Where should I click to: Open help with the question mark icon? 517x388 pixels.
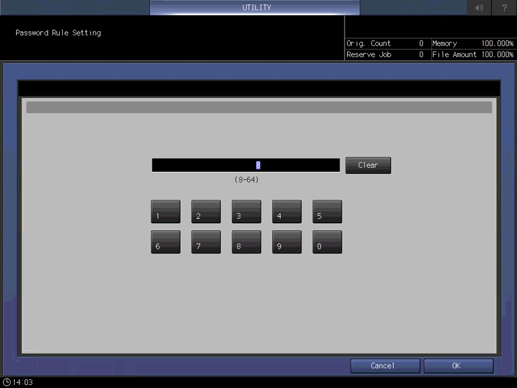click(x=504, y=7)
